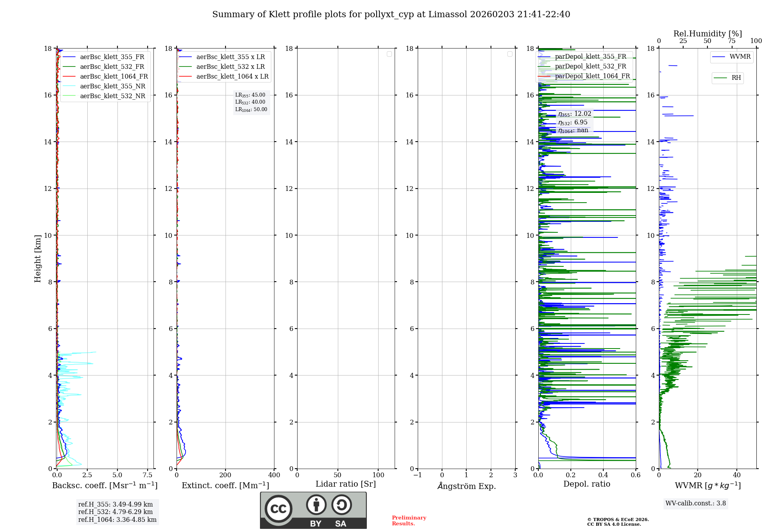
Task: Click the parDepol_klett_532_FR legend entry
Action: [590, 66]
